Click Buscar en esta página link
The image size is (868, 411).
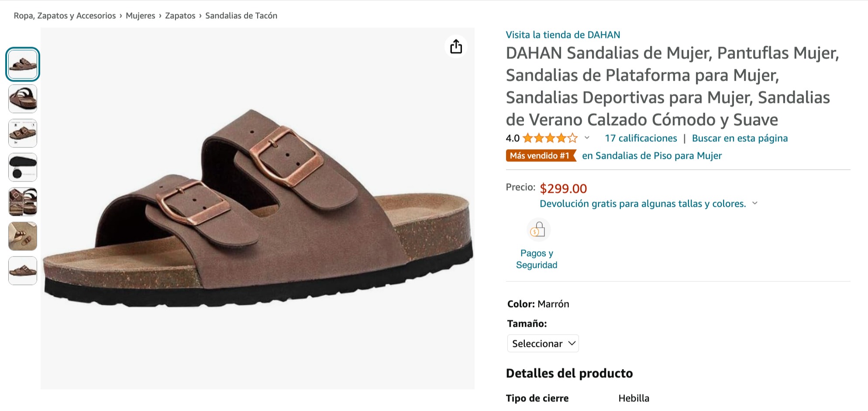click(x=740, y=138)
